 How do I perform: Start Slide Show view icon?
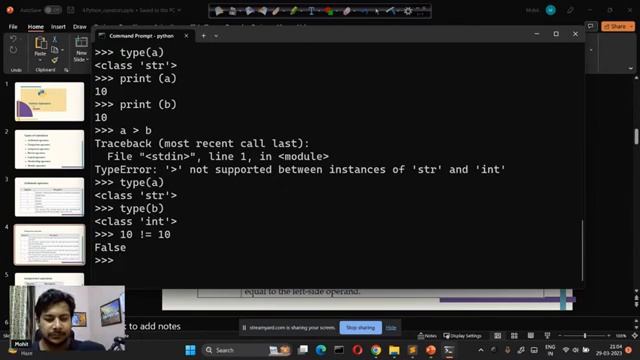click(x=547, y=336)
